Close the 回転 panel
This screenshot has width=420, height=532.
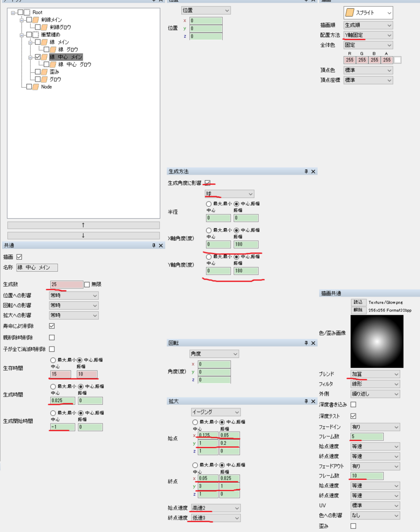pyautogui.click(x=313, y=343)
